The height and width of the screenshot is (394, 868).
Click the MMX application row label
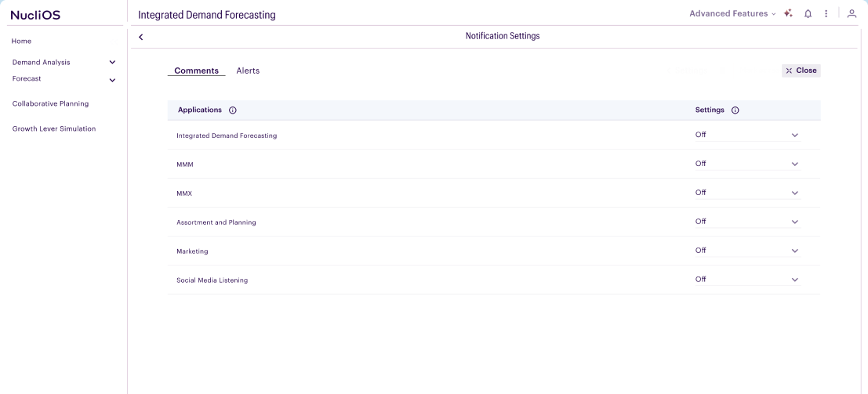click(x=184, y=193)
